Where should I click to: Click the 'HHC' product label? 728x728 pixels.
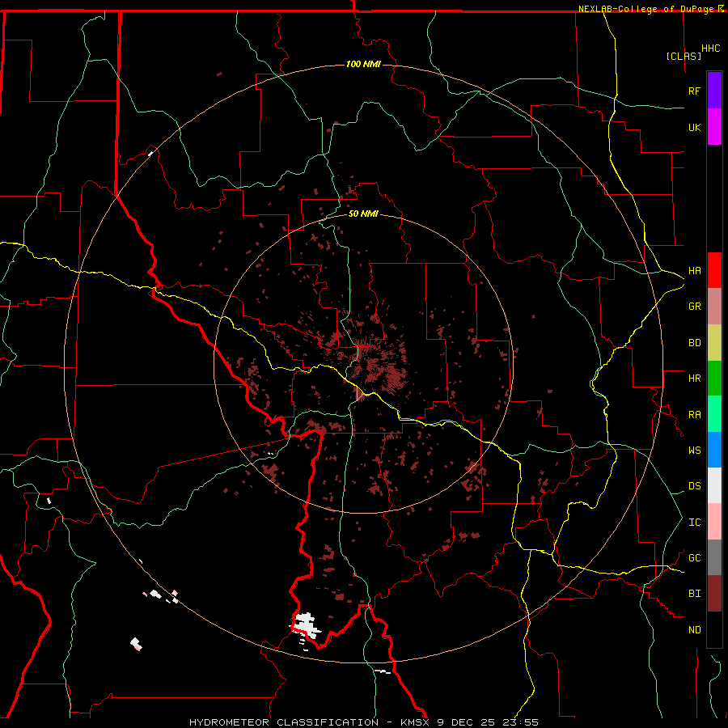coord(711,49)
